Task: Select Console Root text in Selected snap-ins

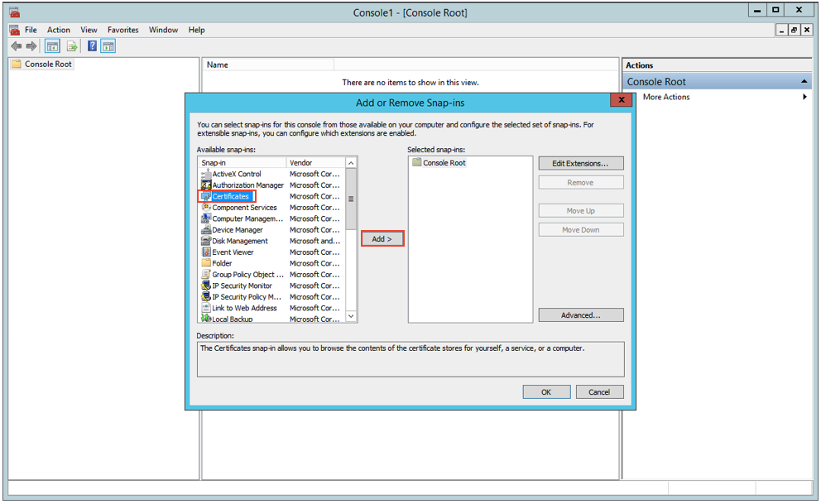Action: 444,163
